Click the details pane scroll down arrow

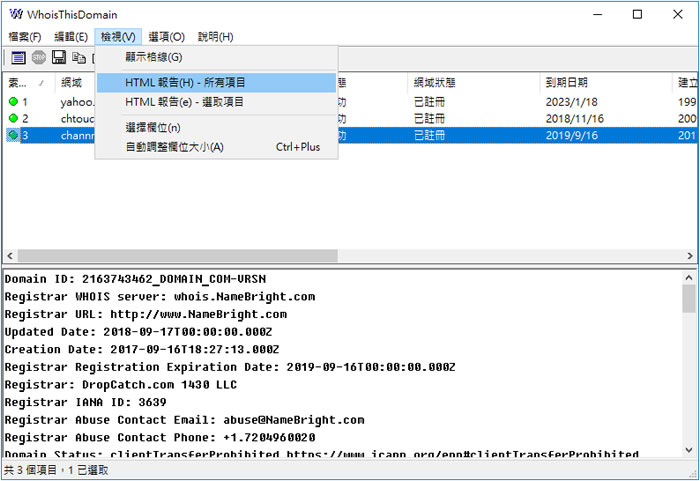tap(689, 450)
